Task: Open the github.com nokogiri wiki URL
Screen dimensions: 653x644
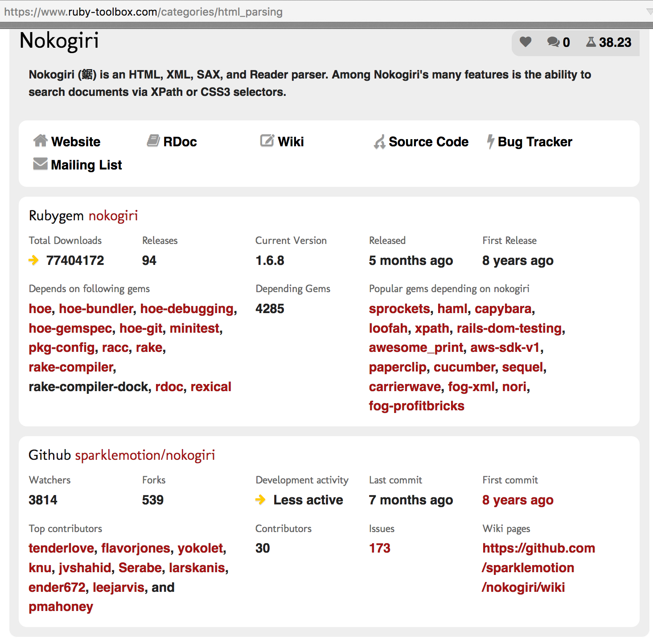Action: (538, 568)
